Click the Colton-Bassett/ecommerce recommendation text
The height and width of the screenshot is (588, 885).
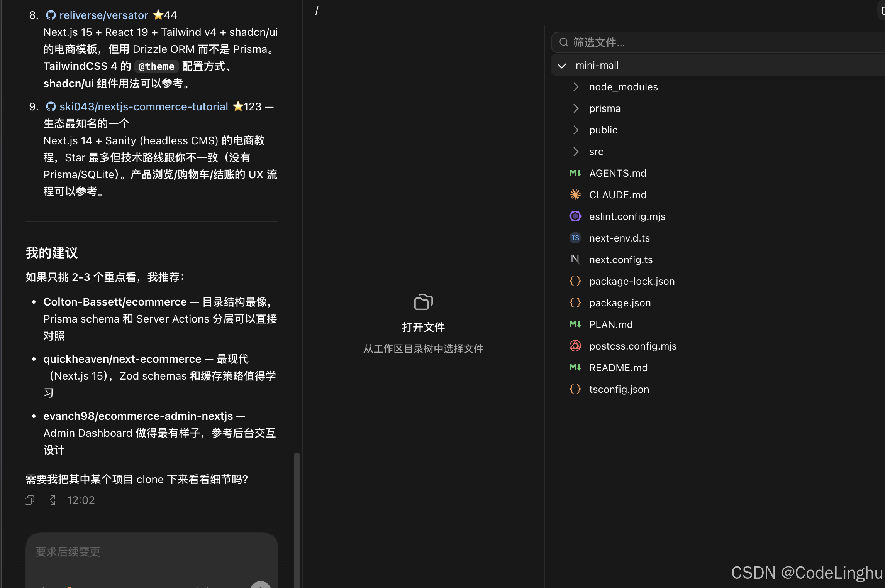[x=115, y=302]
